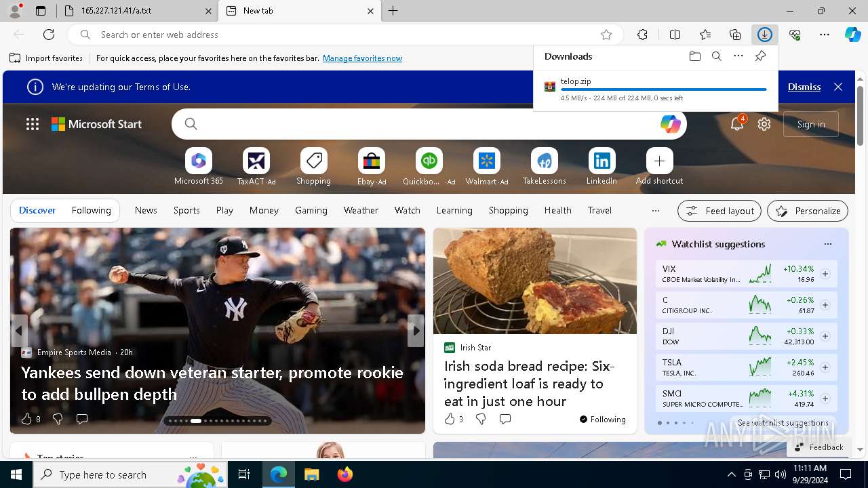The height and width of the screenshot is (488, 868).
Task: Click Import favorites
Action: coord(46,58)
